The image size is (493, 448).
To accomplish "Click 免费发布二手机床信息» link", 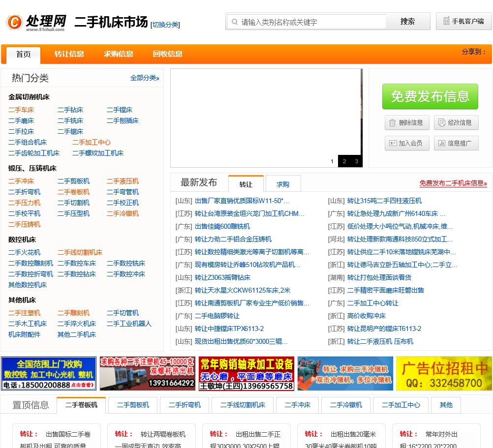I will tap(453, 183).
